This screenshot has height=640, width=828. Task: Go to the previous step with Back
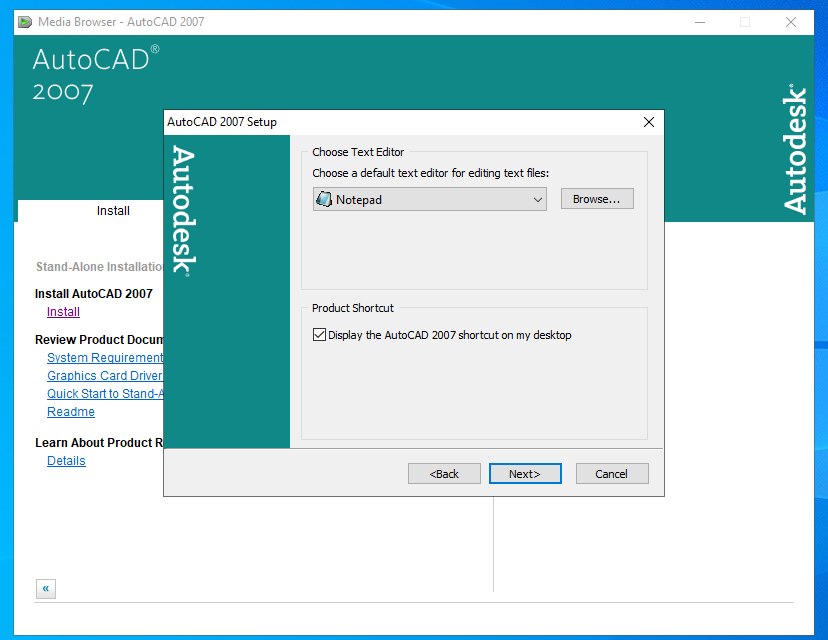pos(445,474)
